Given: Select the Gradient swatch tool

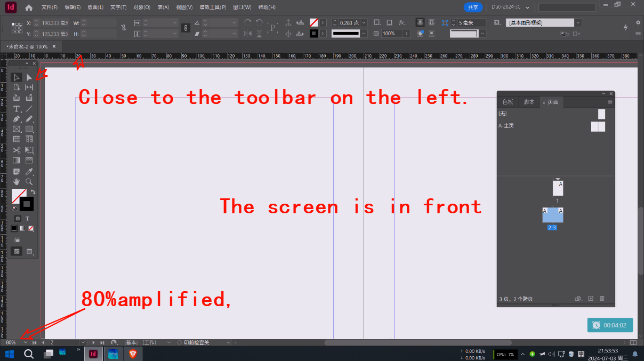Looking at the screenshot, I should coord(17,160).
